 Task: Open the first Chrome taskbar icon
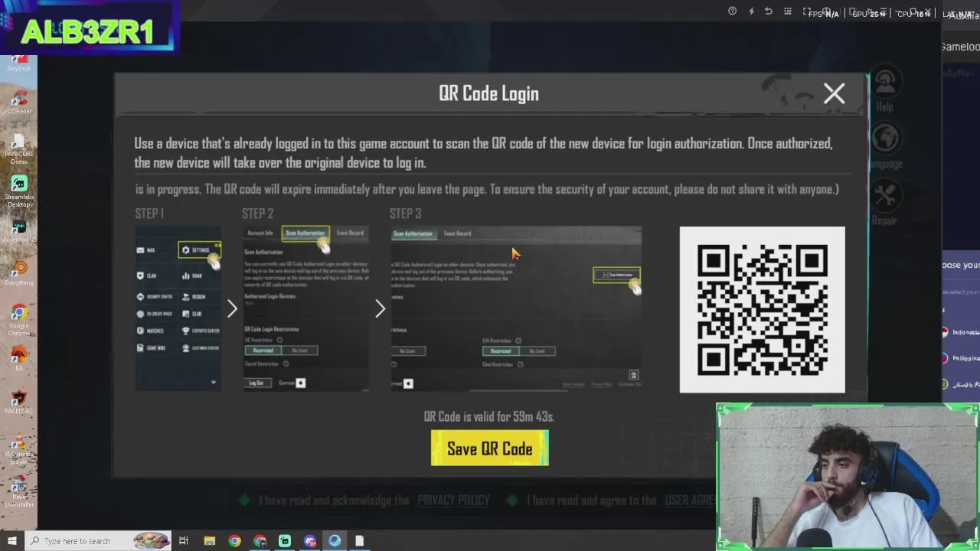(235, 541)
